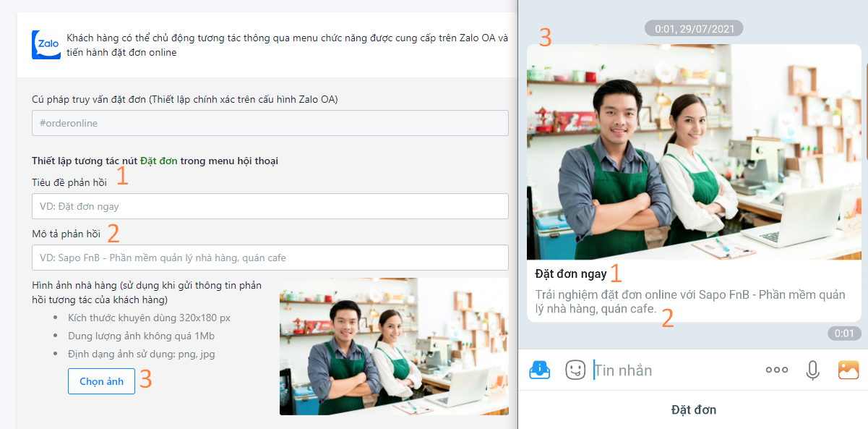The image size is (868, 429).
Task: Click the #orderonline syntax input field
Action: (270, 122)
